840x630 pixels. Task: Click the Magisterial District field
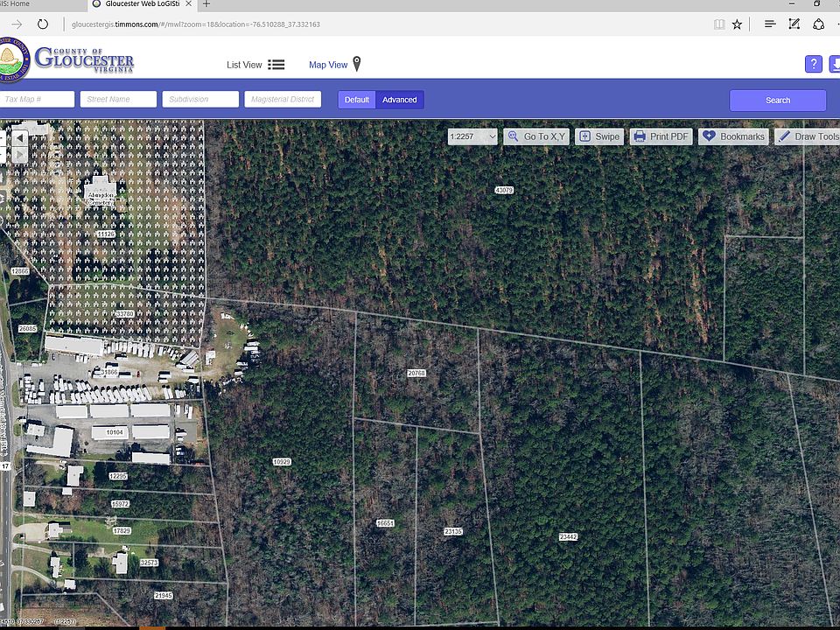click(283, 99)
